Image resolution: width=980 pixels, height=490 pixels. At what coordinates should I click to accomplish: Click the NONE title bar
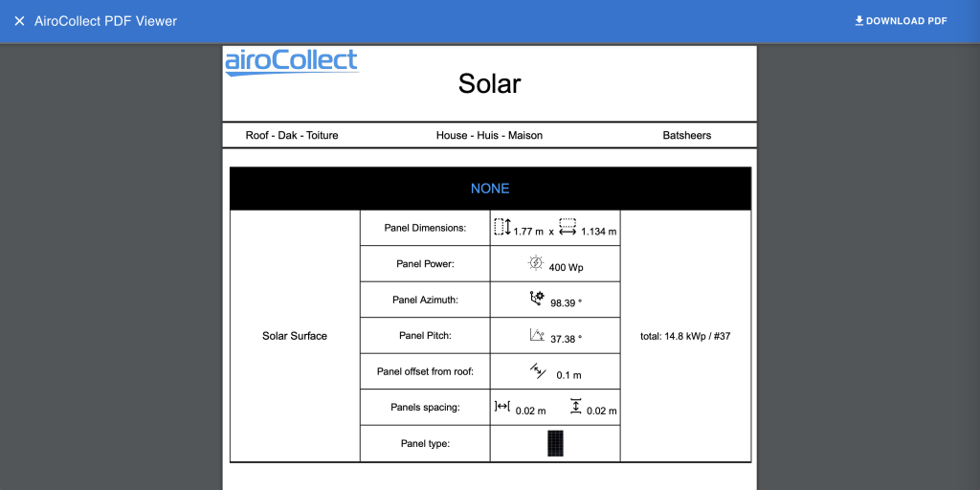coord(490,189)
